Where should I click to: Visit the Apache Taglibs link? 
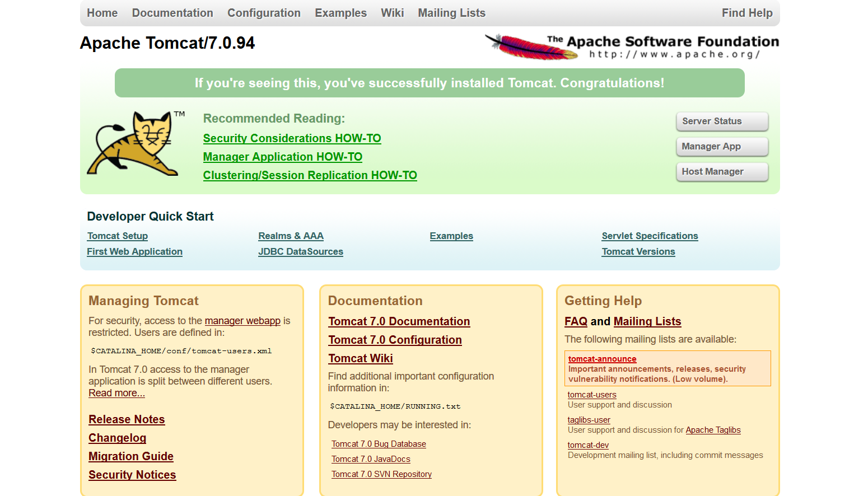point(713,430)
